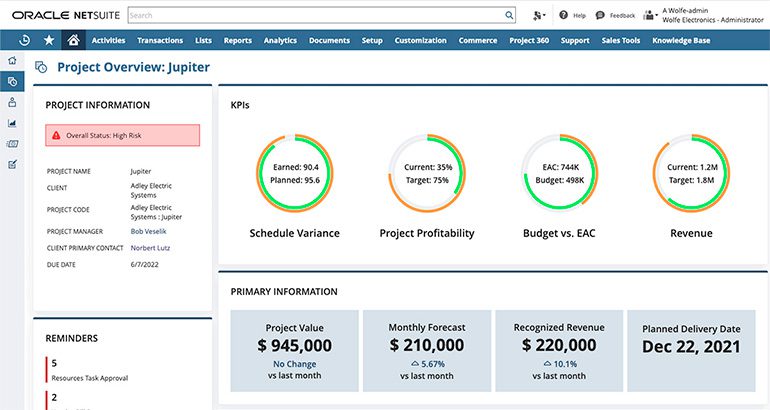Image resolution: width=770 pixels, height=410 pixels.
Task: Open the Setup menu
Action: (x=372, y=40)
